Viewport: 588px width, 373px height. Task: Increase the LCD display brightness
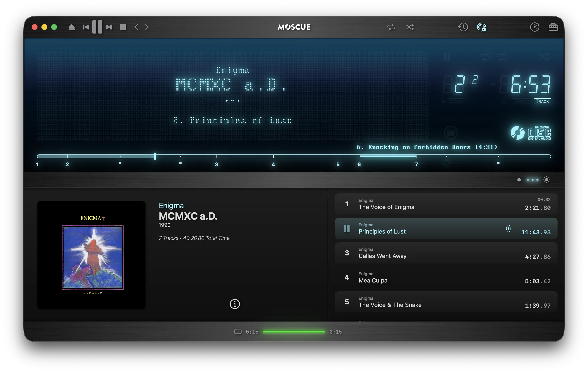(x=546, y=180)
